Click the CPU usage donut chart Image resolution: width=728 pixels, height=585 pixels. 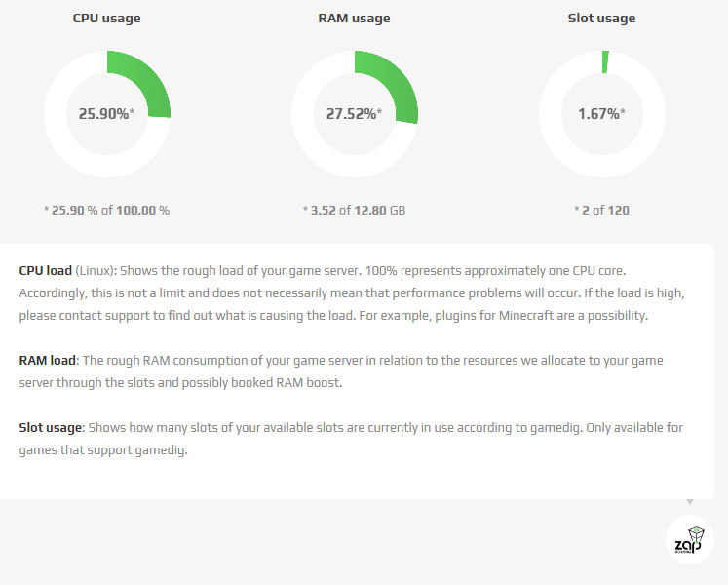[x=107, y=114]
